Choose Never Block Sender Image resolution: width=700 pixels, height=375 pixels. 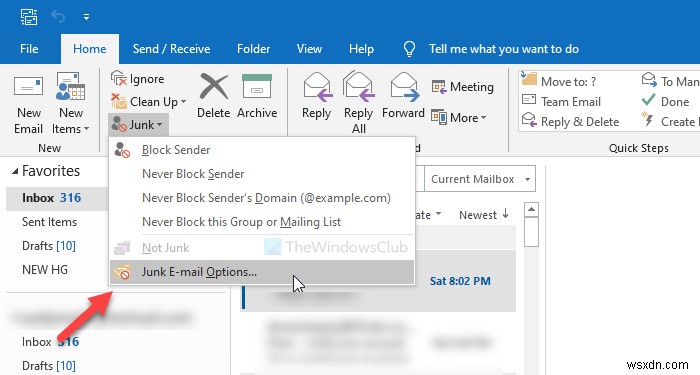click(262, 174)
